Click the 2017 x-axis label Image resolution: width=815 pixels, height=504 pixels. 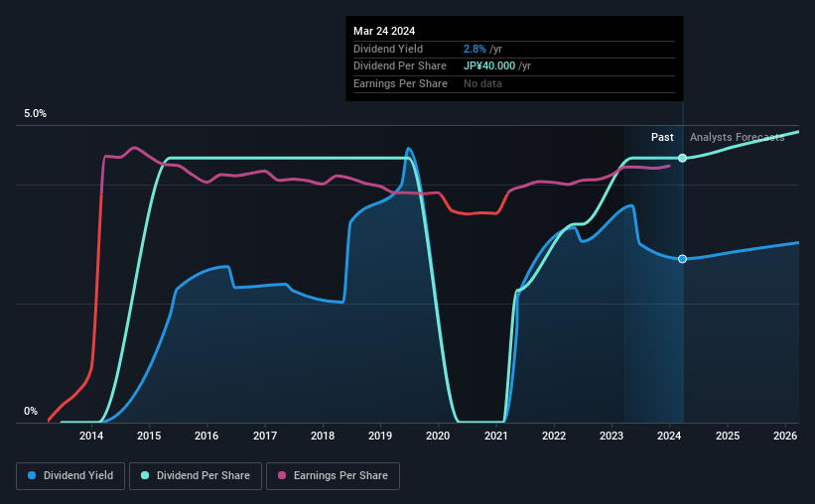pos(265,436)
